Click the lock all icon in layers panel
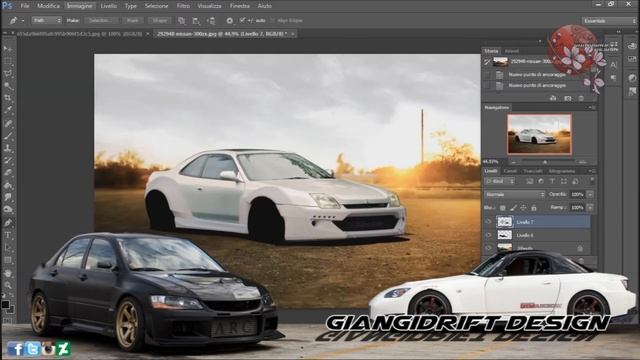640x360 pixels. tap(533, 208)
